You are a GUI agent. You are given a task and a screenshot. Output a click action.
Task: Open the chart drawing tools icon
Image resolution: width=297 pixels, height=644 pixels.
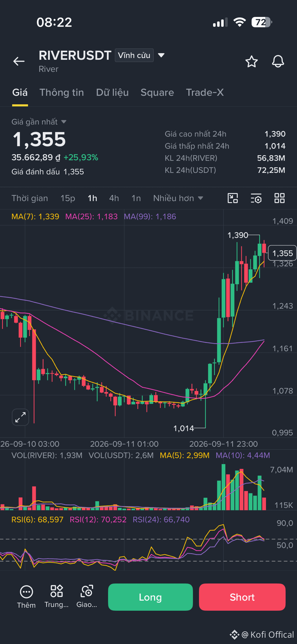point(233,198)
